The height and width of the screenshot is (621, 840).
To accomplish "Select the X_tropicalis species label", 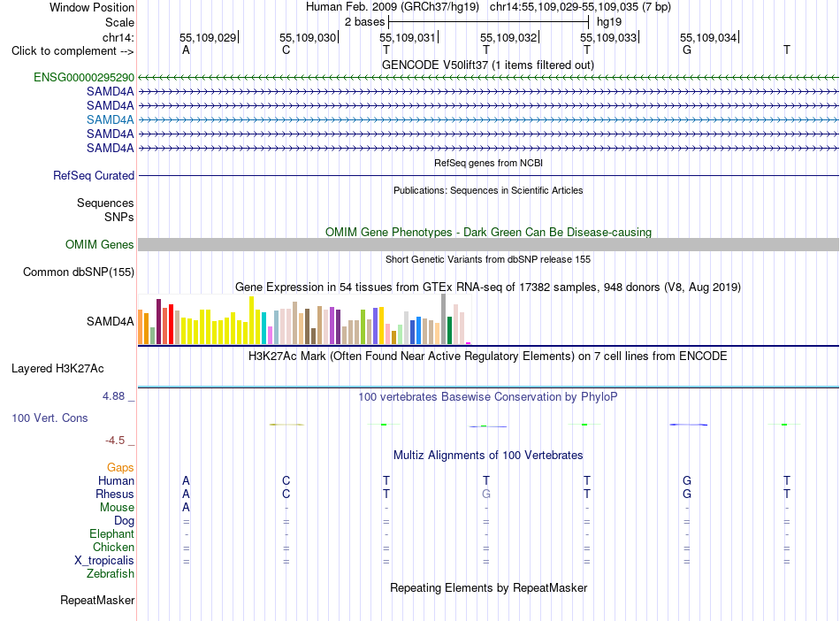I will [104, 561].
